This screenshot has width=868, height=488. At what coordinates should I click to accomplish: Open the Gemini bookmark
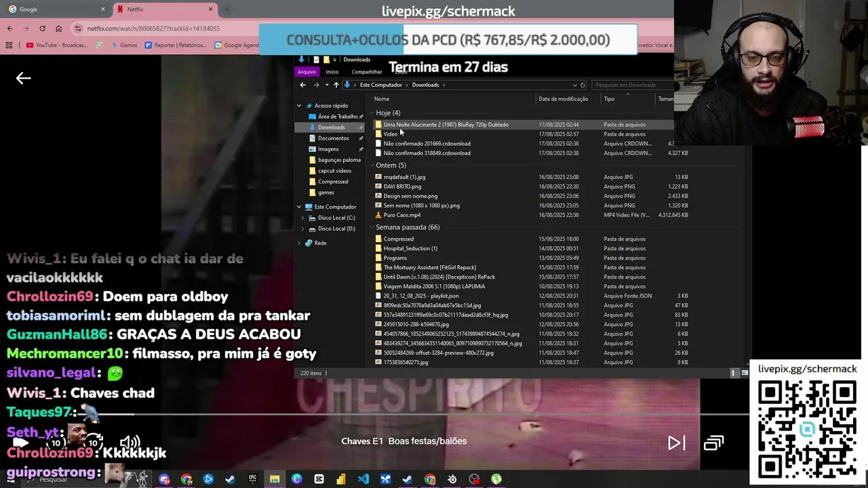123,45
